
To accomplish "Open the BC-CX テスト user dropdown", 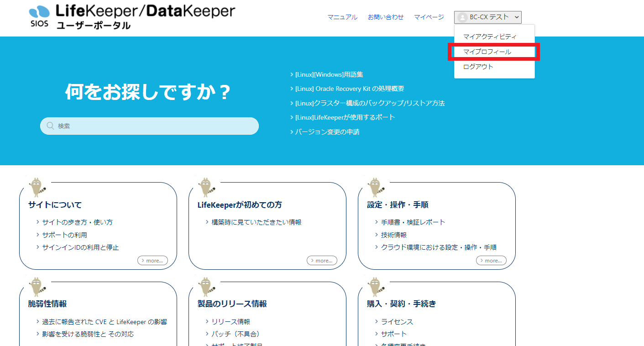I will pyautogui.click(x=488, y=17).
